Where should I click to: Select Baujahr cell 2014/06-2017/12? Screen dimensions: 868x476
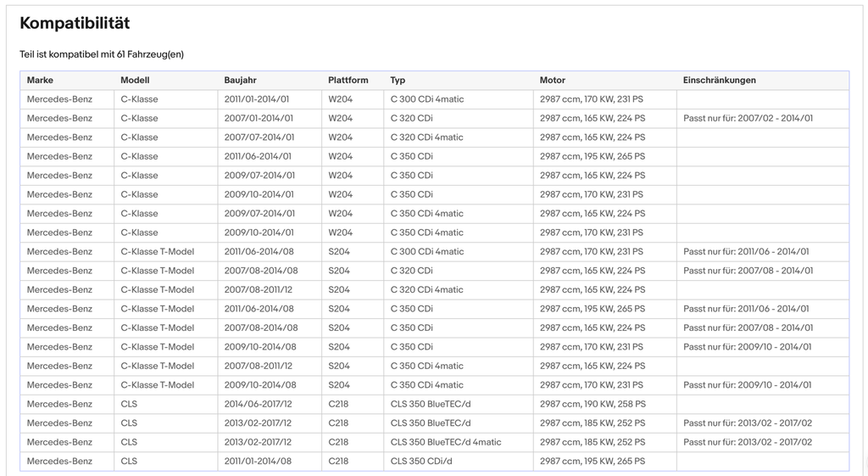click(x=258, y=404)
